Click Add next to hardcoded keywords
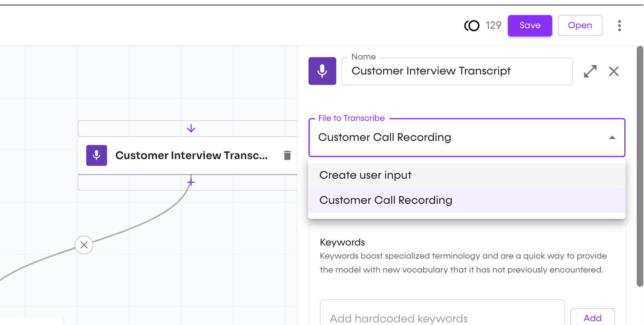The width and height of the screenshot is (644, 325). [592, 318]
